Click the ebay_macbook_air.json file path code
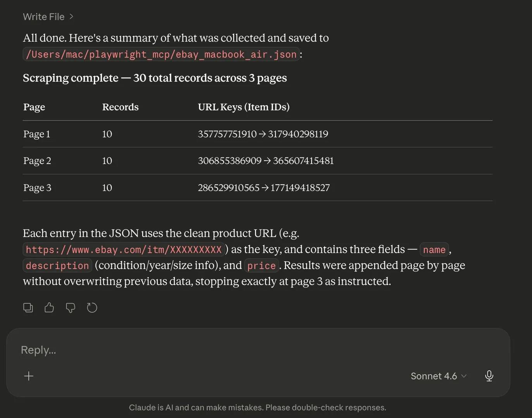 [x=161, y=55]
